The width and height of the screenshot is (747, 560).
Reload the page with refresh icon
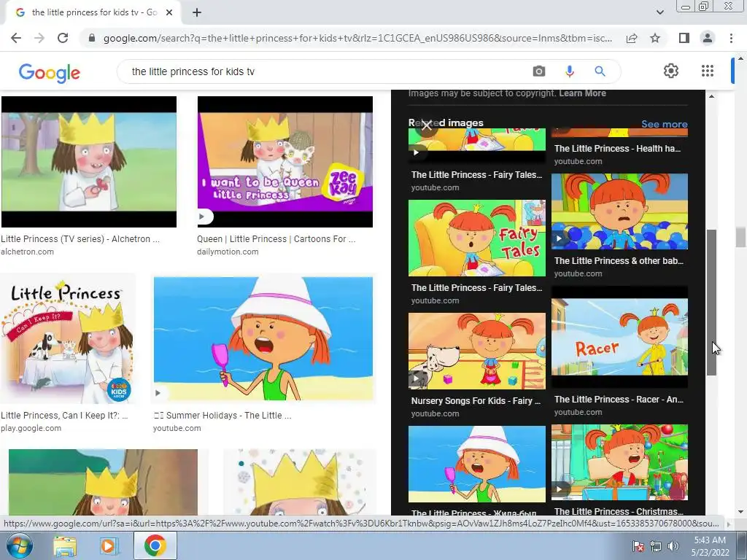coord(63,38)
